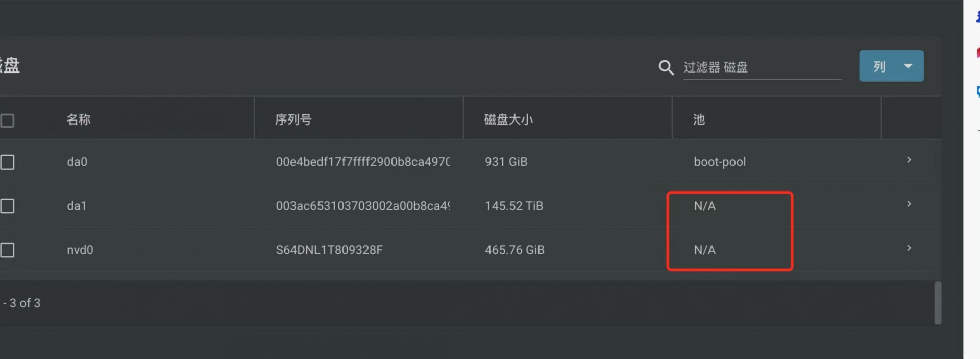The height and width of the screenshot is (359, 980).
Task: Open the nvd0 row expand arrow
Action: coord(909,248)
